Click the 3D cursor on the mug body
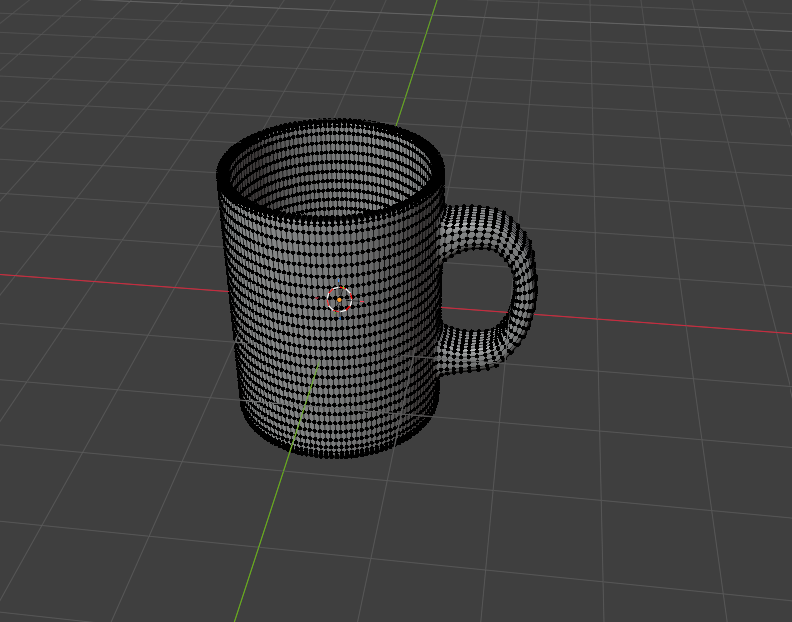792x622 pixels. tap(339, 300)
